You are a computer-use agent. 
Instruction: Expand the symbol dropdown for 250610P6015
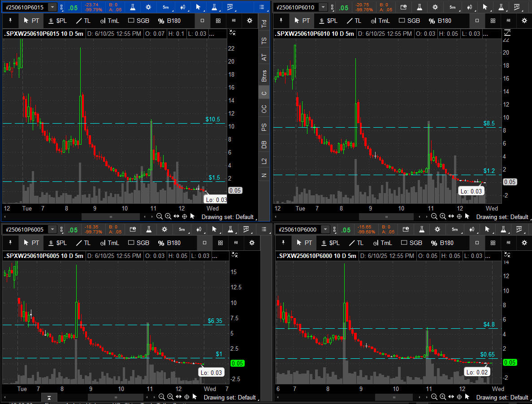tap(53, 7)
